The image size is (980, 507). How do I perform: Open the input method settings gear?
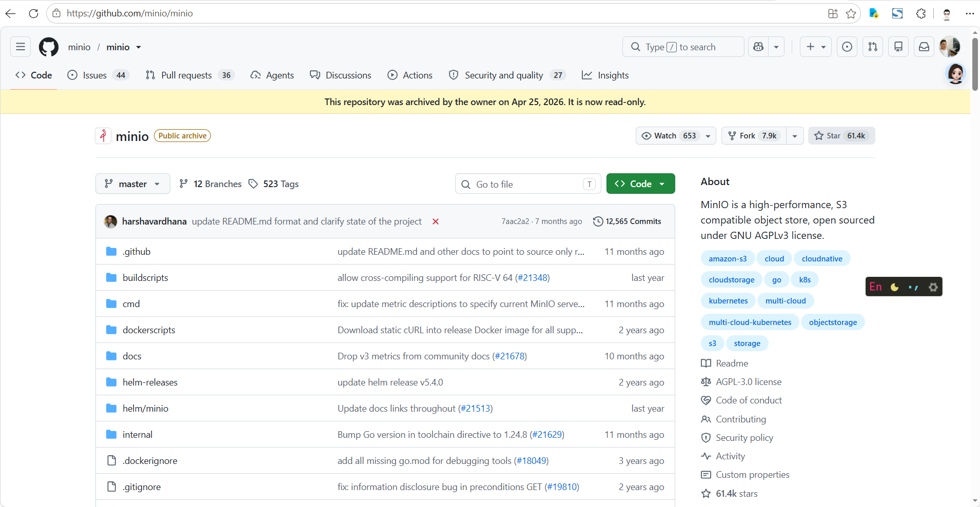(x=933, y=287)
